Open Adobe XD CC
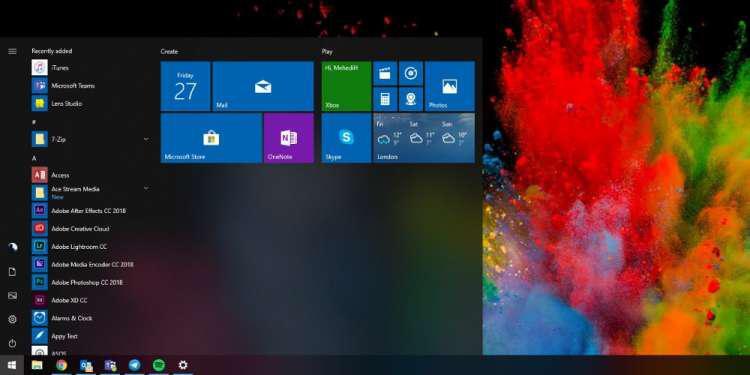 click(90, 300)
